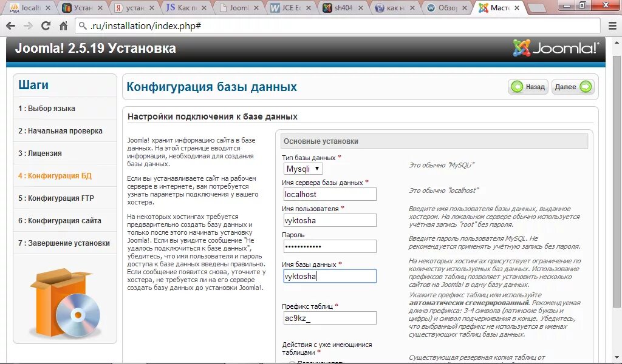Select step 1: Выбор языка

tap(65, 108)
